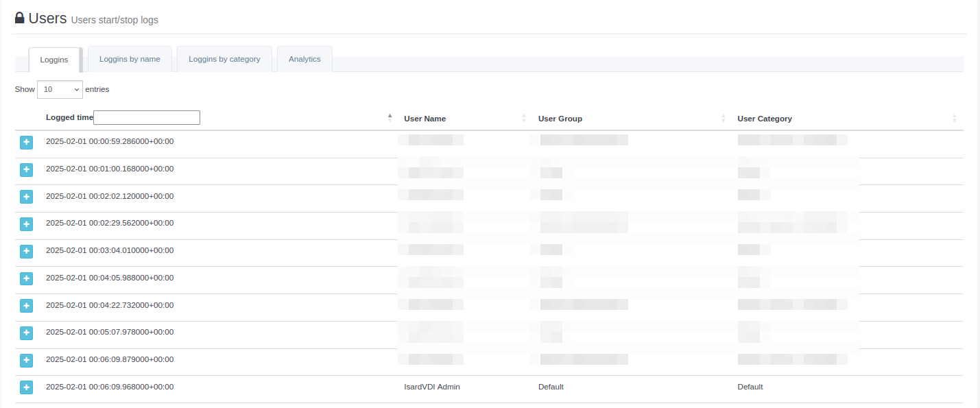Select the Loggins tab
This screenshot has width=980, height=408.
[54, 60]
